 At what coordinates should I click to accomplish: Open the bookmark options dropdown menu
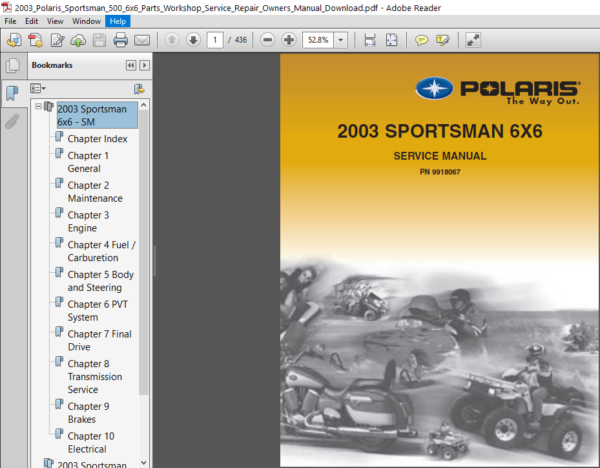38,89
